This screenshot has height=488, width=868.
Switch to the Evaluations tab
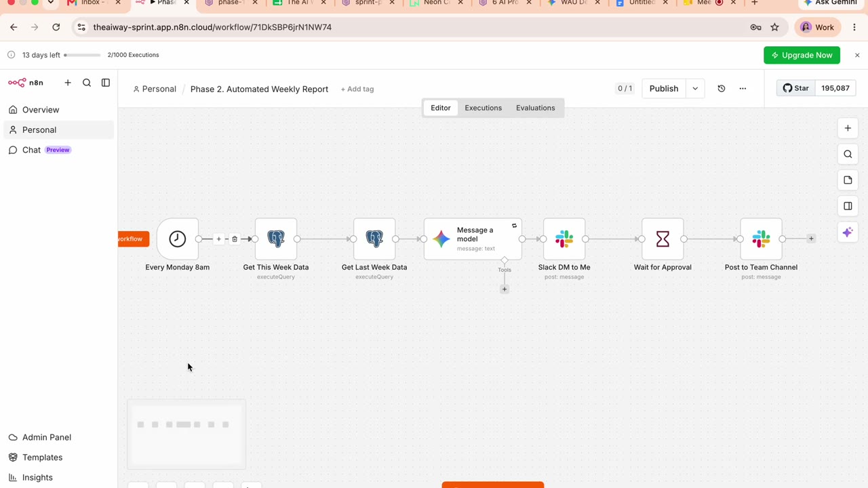tap(536, 108)
